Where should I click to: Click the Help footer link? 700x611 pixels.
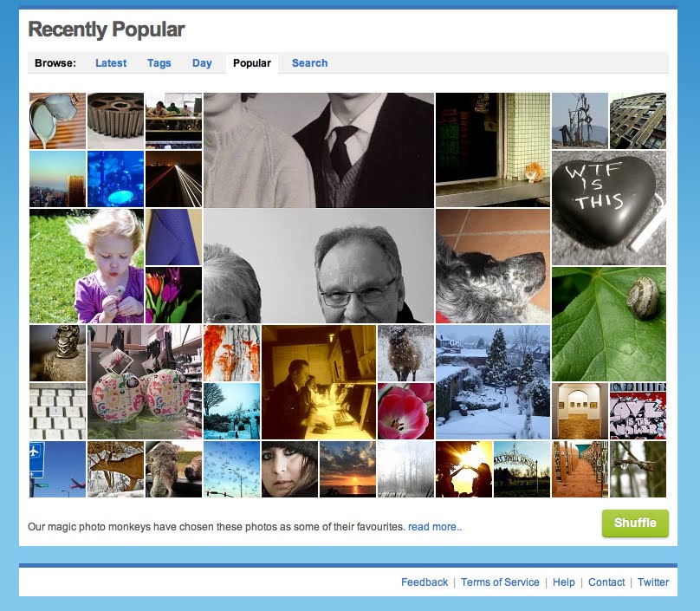563,582
